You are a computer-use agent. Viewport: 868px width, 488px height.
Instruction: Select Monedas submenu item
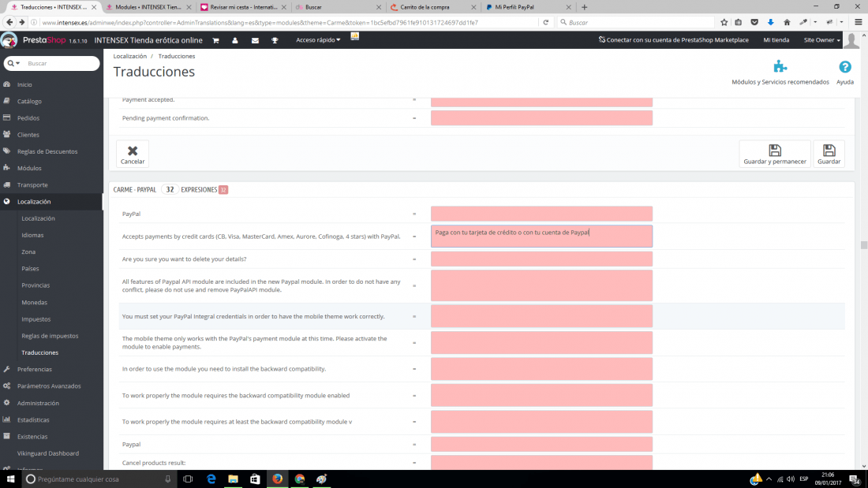point(34,303)
